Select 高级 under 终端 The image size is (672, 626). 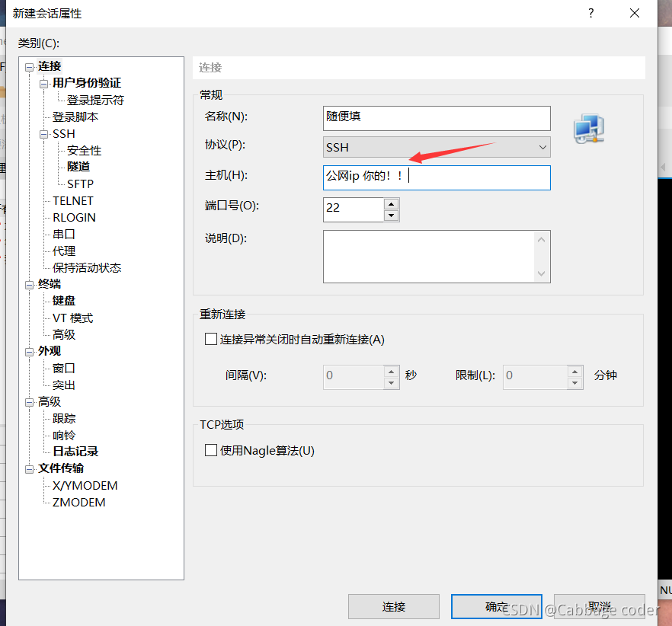(64, 334)
